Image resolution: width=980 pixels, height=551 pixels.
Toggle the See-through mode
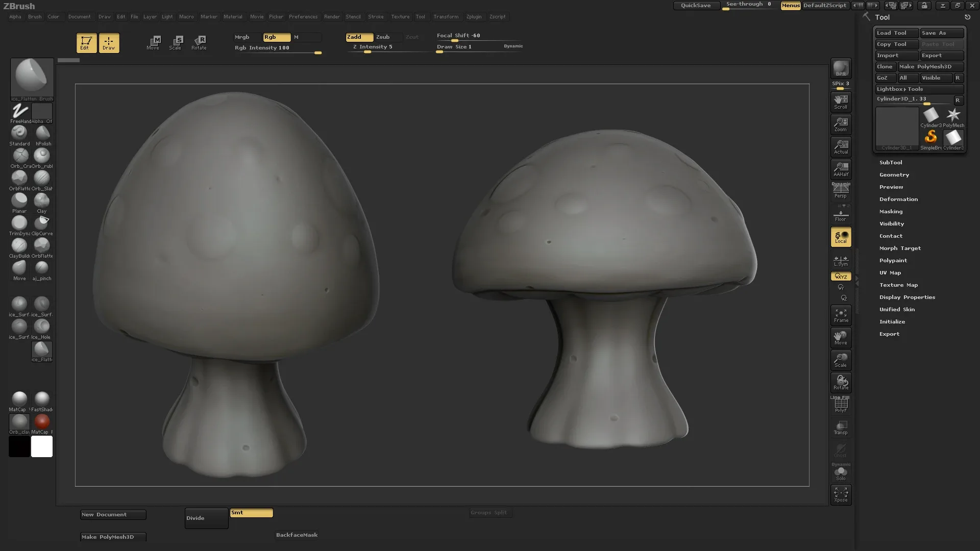coord(747,5)
